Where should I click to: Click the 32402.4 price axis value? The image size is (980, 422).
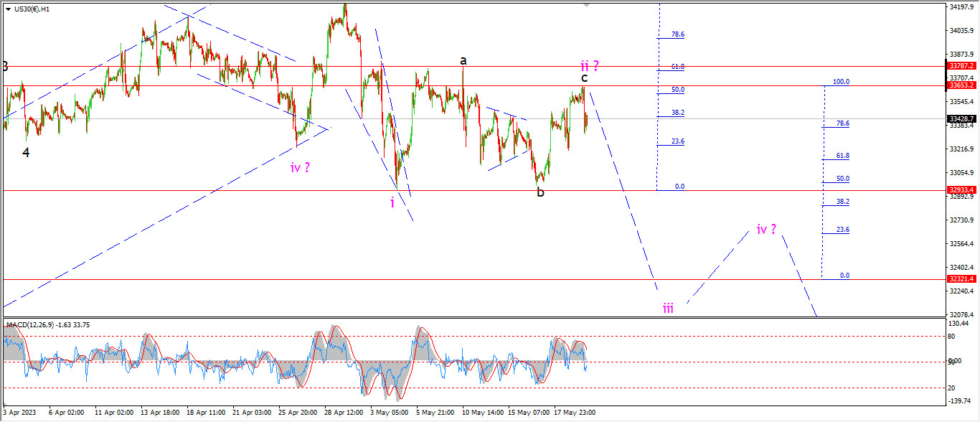point(960,268)
